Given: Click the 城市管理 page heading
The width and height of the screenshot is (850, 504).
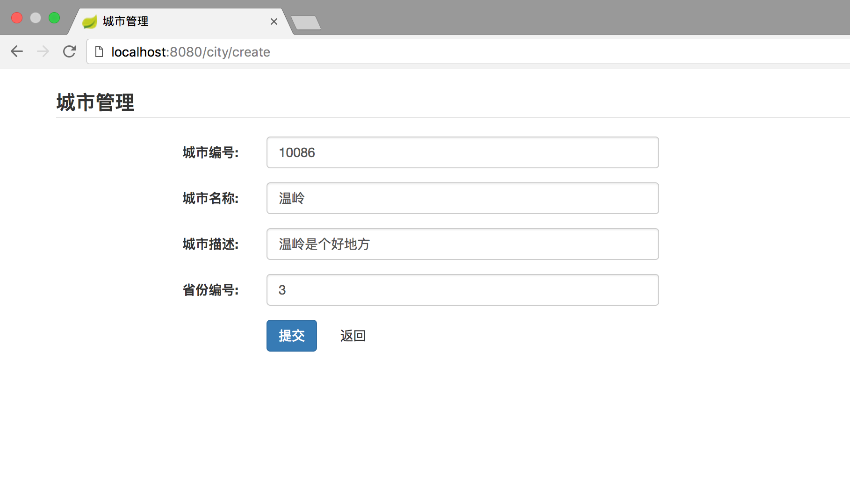Looking at the screenshot, I should point(95,102).
